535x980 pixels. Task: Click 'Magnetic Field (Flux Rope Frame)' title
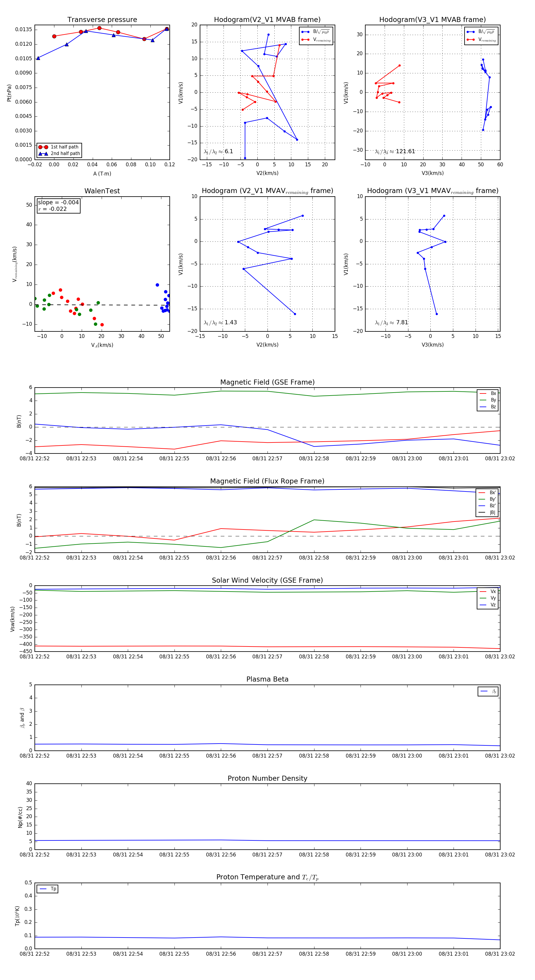point(267,481)
